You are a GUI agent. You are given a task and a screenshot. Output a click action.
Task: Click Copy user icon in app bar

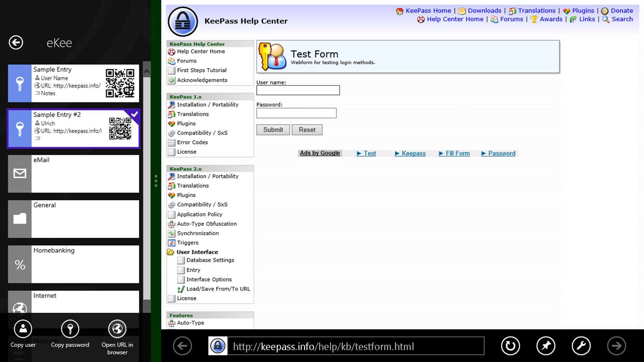pos(23,329)
